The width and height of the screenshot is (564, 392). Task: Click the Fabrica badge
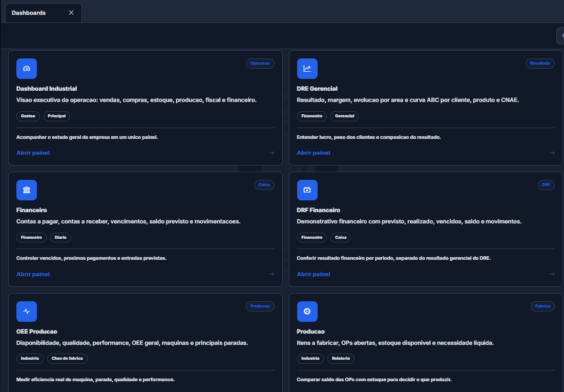(542, 306)
